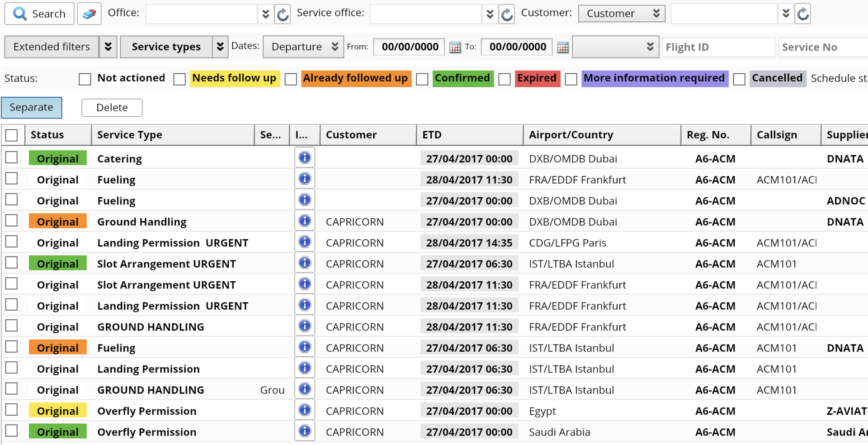Image resolution: width=868 pixels, height=445 pixels.
Task: Open the calendar picker for To date
Action: coord(562,47)
